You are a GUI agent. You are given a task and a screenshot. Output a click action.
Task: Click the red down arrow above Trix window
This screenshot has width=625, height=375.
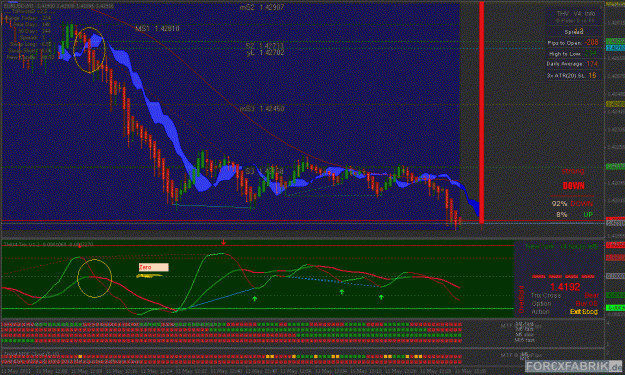click(x=224, y=242)
